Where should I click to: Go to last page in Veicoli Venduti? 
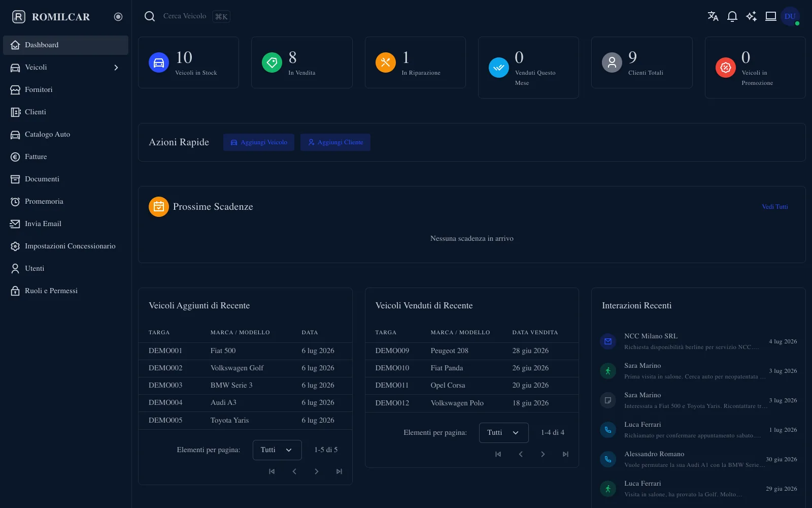coord(565,454)
